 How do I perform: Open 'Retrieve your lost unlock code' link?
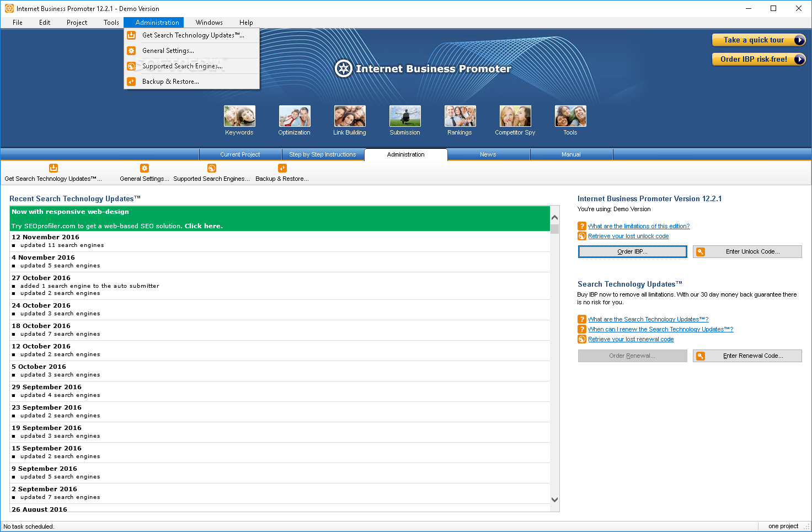click(x=628, y=236)
